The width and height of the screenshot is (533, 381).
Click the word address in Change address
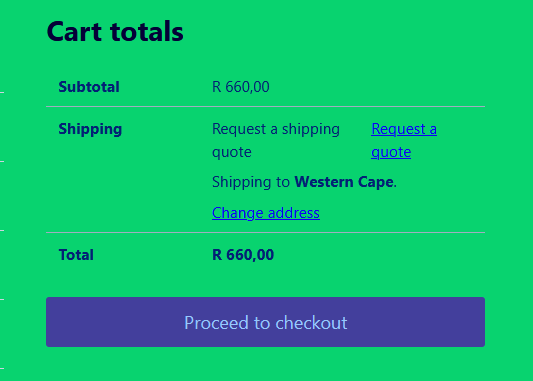(x=294, y=213)
